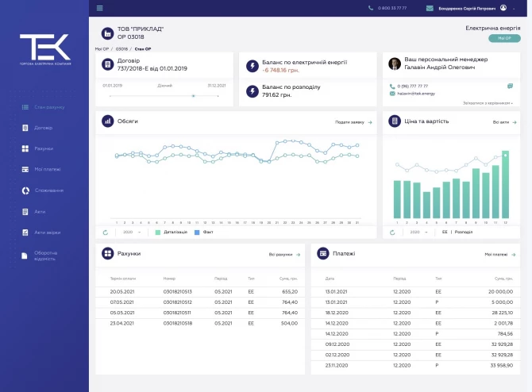Click the Мої платежі card icon
Viewport: 532px width, 392px height.
[25, 169]
